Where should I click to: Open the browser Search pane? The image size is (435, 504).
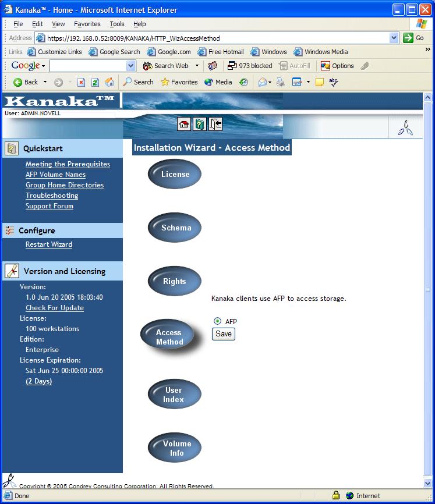pyautogui.click(x=138, y=82)
